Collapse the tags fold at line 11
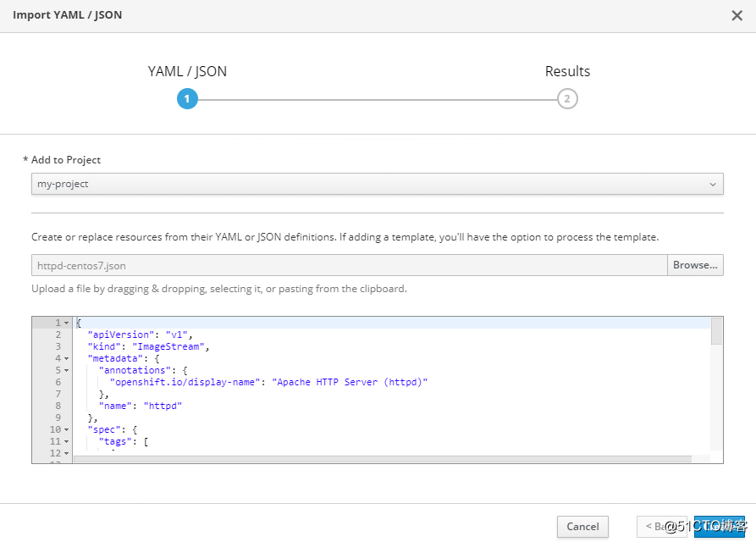The width and height of the screenshot is (756, 542). pos(67,442)
